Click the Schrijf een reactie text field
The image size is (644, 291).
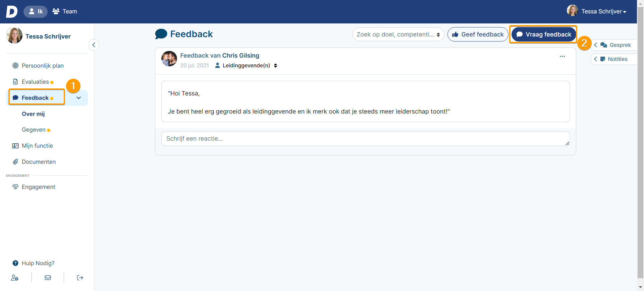click(366, 139)
